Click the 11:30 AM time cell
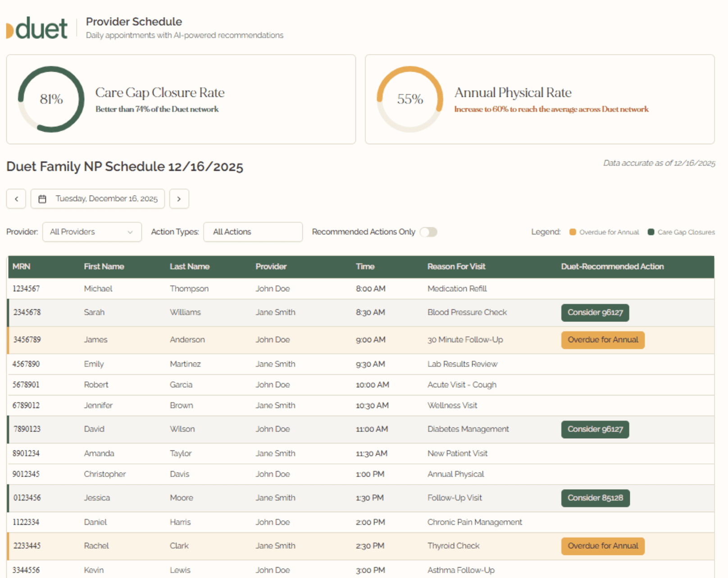The height and width of the screenshot is (578, 728). coord(372,454)
